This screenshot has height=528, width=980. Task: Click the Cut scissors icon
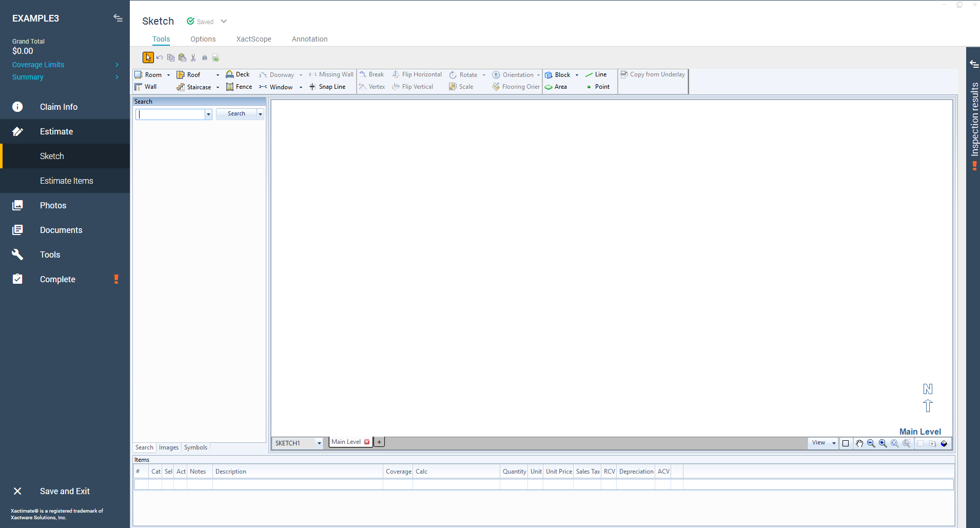[193, 57]
